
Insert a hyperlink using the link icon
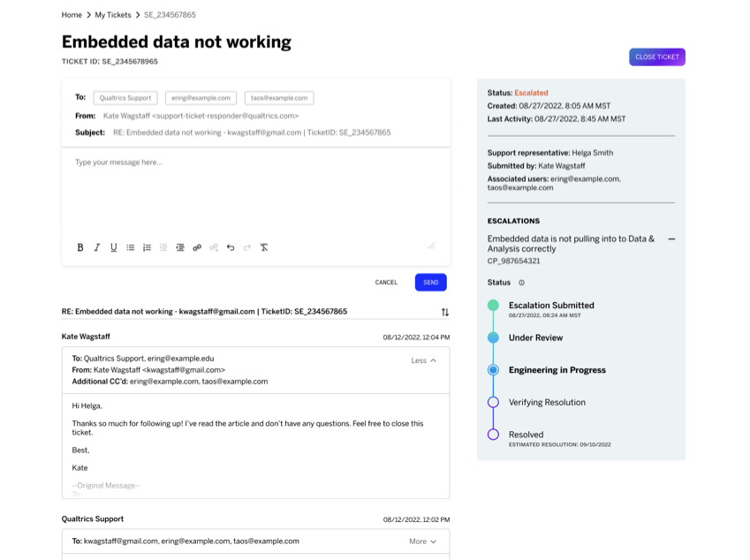[197, 247]
